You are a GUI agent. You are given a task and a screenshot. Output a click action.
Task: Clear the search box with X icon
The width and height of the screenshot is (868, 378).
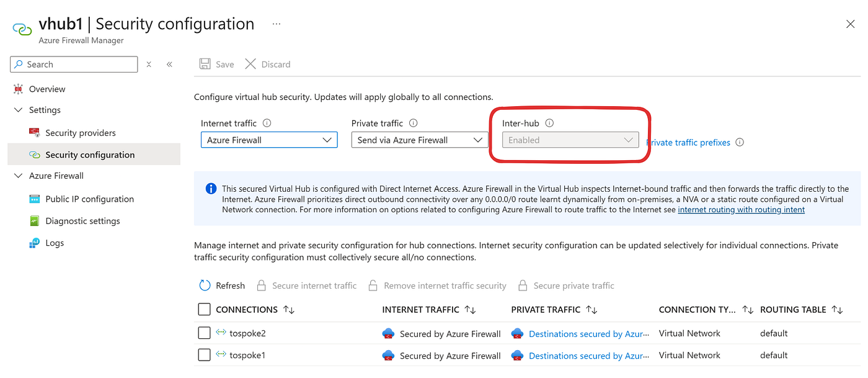pyautogui.click(x=149, y=65)
